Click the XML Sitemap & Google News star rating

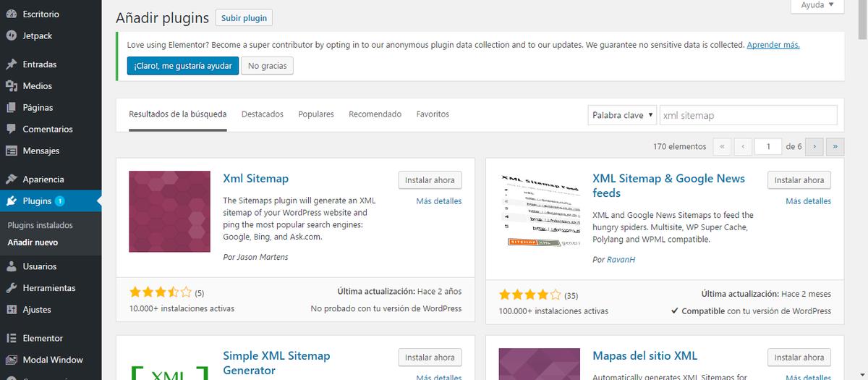(x=530, y=295)
